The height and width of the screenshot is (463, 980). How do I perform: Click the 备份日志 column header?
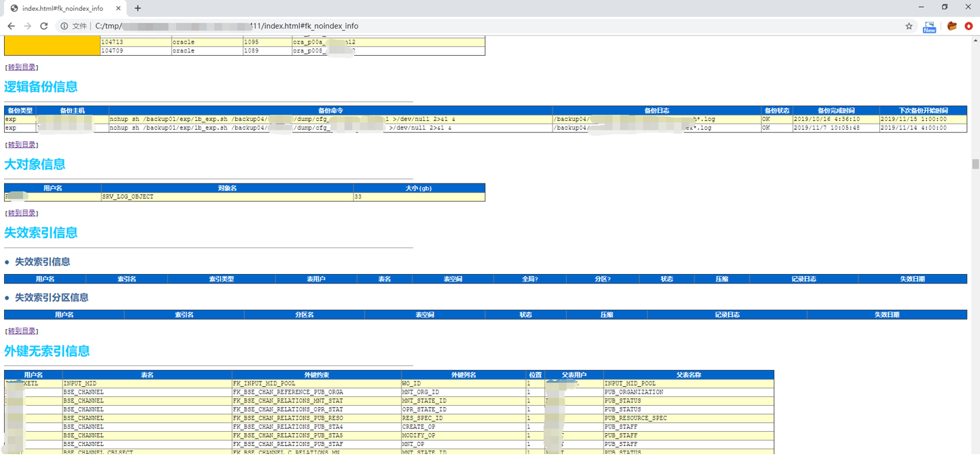click(657, 110)
